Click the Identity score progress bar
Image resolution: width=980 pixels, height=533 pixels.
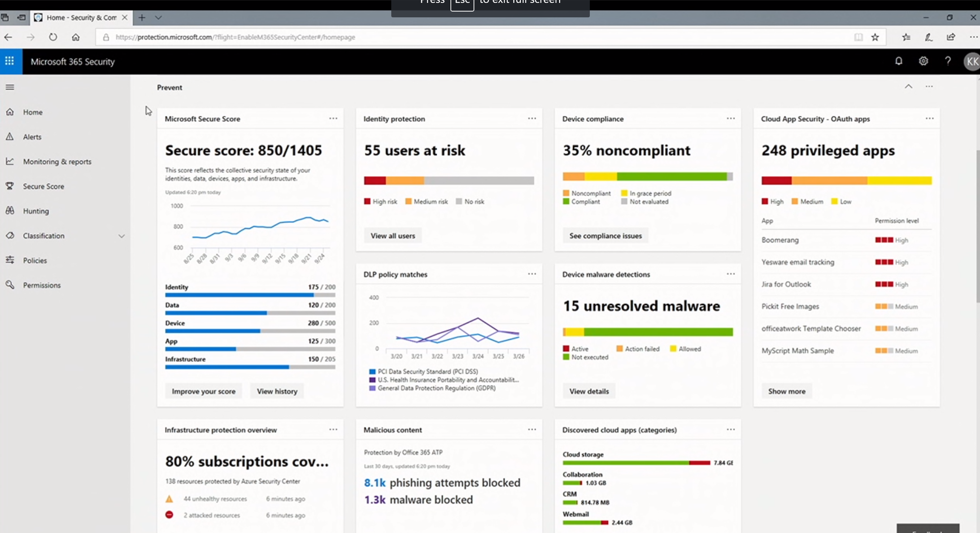point(250,295)
